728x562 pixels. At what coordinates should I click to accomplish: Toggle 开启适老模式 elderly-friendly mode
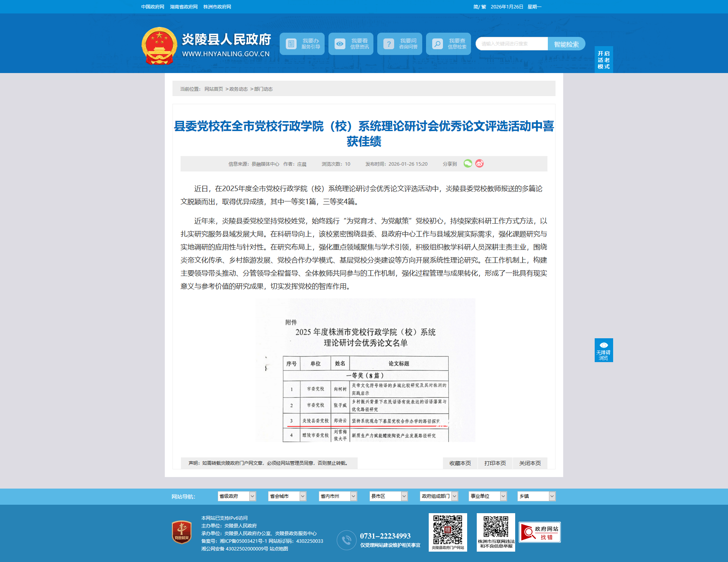[604, 60]
